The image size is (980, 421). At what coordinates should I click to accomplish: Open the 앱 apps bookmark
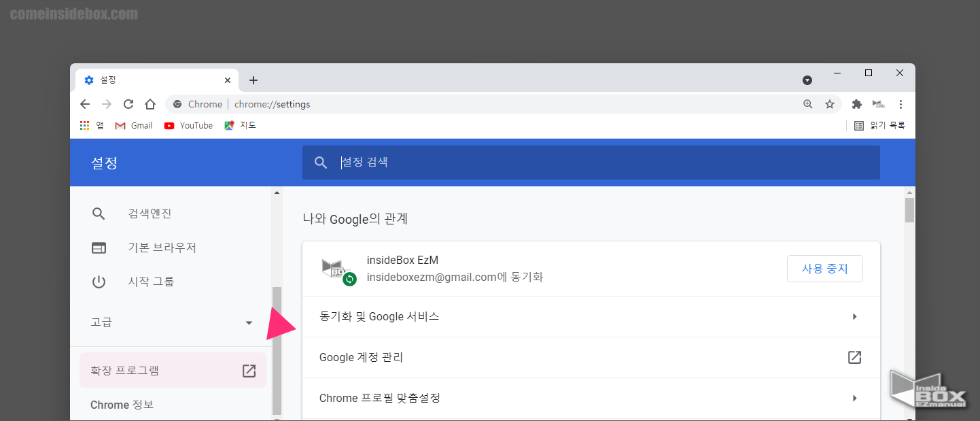(x=92, y=125)
